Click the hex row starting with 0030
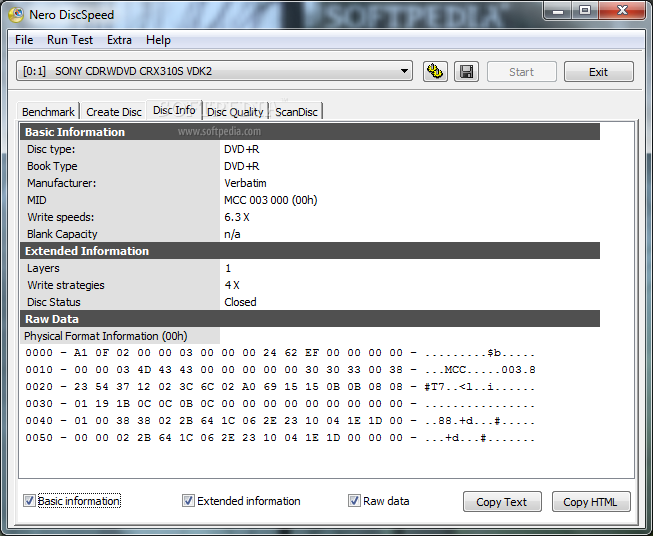Image resolution: width=653 pixels, height=536 pixels. 280,404
